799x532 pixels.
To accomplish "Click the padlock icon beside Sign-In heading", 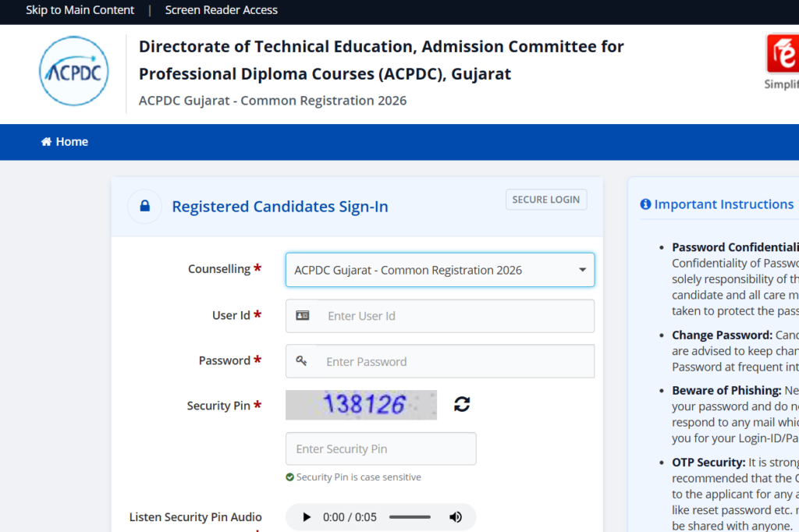I will [x=144, y=206].
